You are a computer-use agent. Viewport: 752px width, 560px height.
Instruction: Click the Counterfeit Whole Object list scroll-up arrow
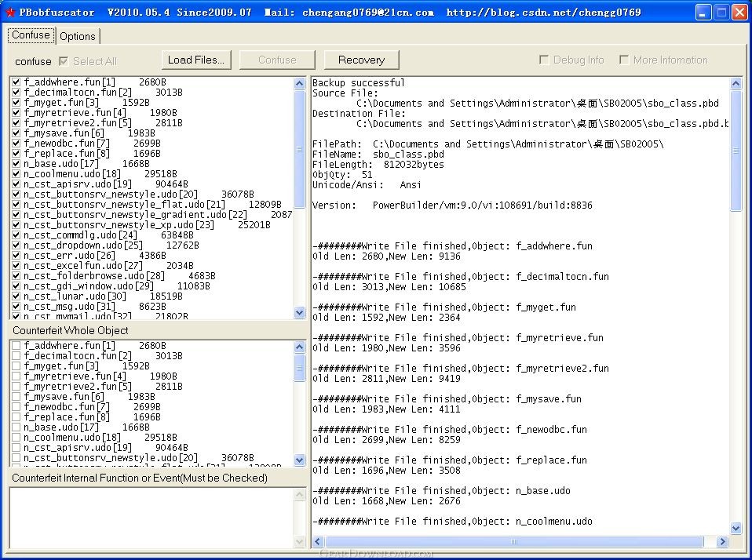[x=299, y=347]
